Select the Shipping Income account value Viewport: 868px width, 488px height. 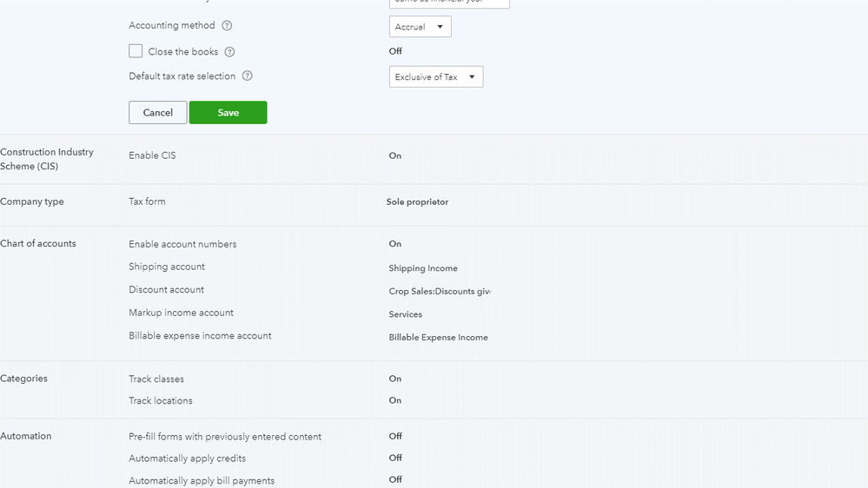(423, 268)
